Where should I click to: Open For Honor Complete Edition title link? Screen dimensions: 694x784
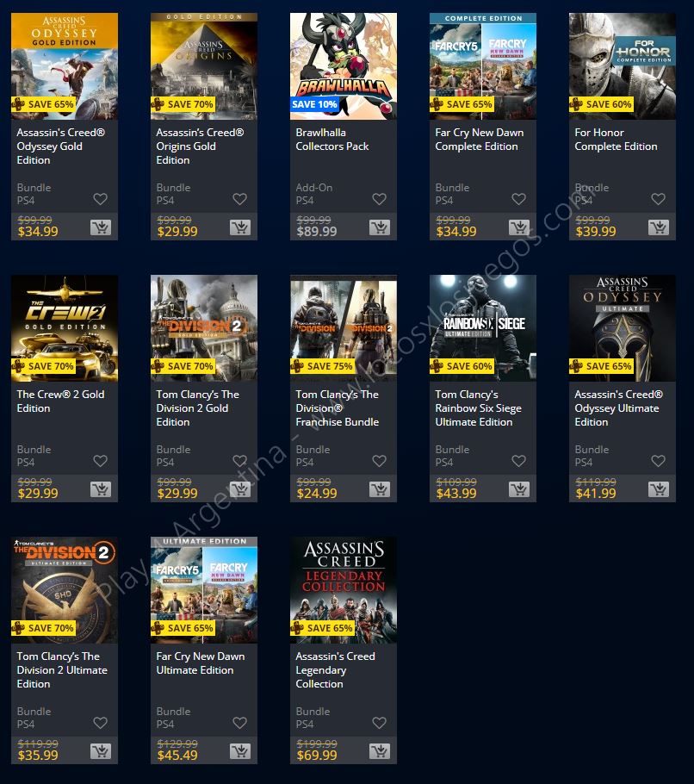[x=616, y=140]
